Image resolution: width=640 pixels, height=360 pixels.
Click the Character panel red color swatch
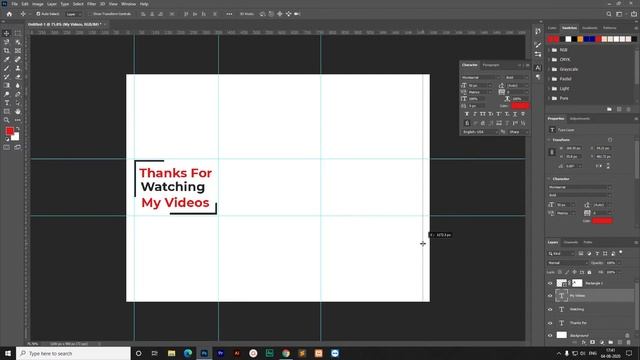click(x=520, y=106)
